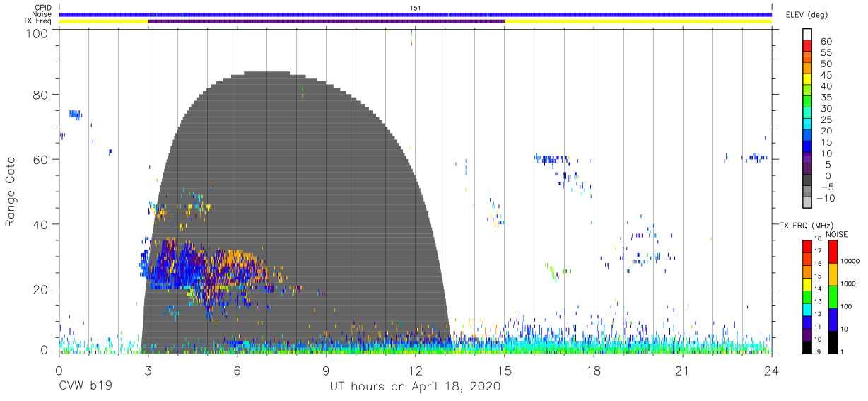Click the '55' label on ELEV colorbar
The image size is (868, 401).
coord(826,52)
